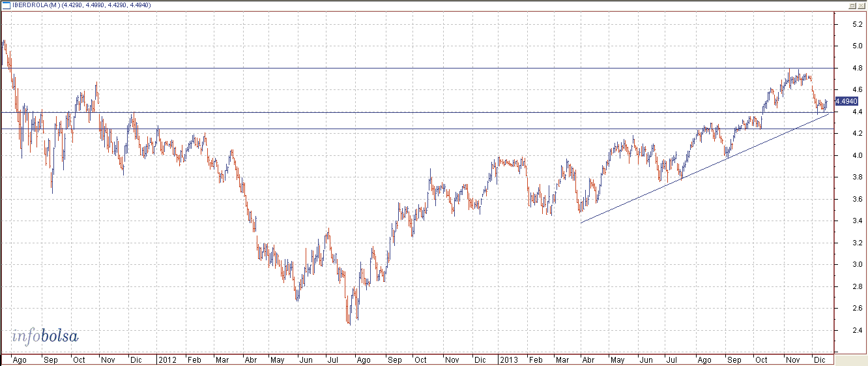Close the IBERDROLA chart window
This screenshot has width=868, height=366.
pyautogui.click(x=861, y=5)
